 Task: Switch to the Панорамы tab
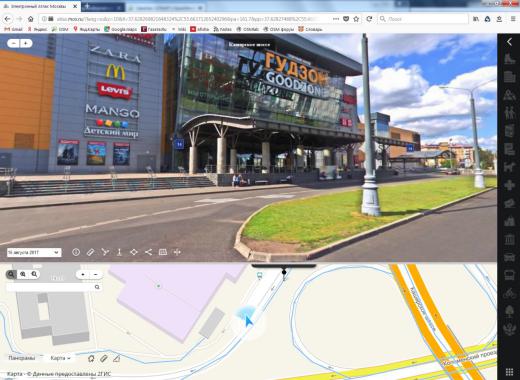pyautogui.click(x=22, y=358)
